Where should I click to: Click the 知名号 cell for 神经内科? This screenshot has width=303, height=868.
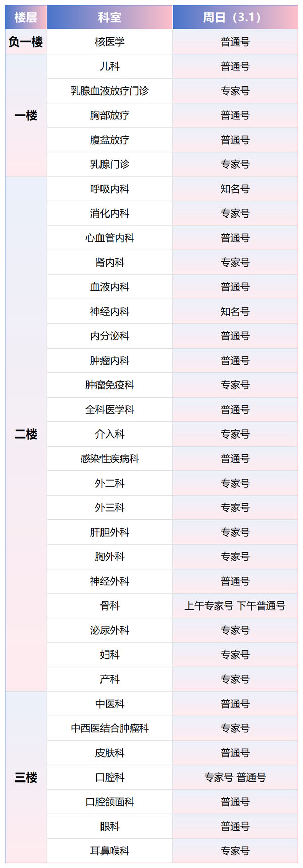[x=235, y=312]
